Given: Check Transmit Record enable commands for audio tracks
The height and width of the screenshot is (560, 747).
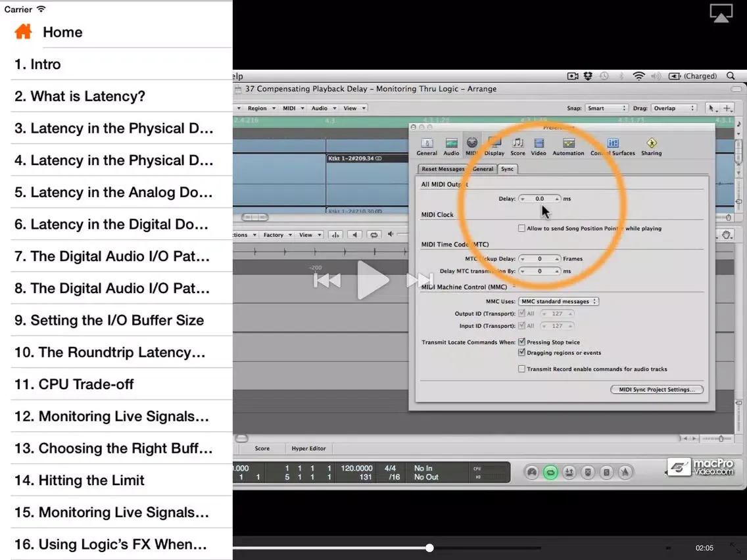Looking at the screenshot, I should coord(521,369).
